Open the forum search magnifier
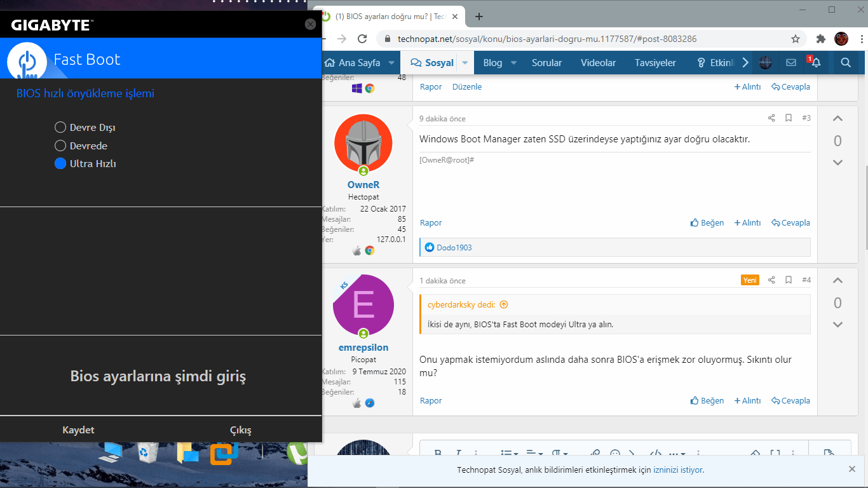This screenshot has height=488, width=868. [846, 62]
